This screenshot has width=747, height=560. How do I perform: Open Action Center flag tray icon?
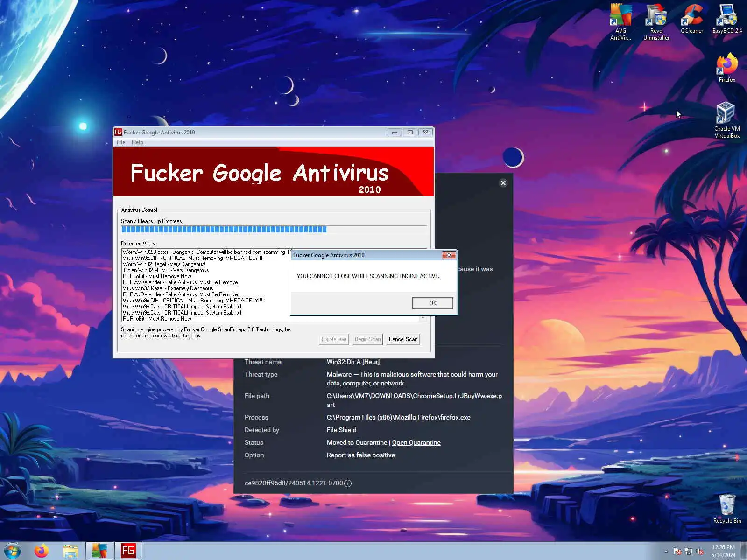pyautogui.click(x=677, y=552)
